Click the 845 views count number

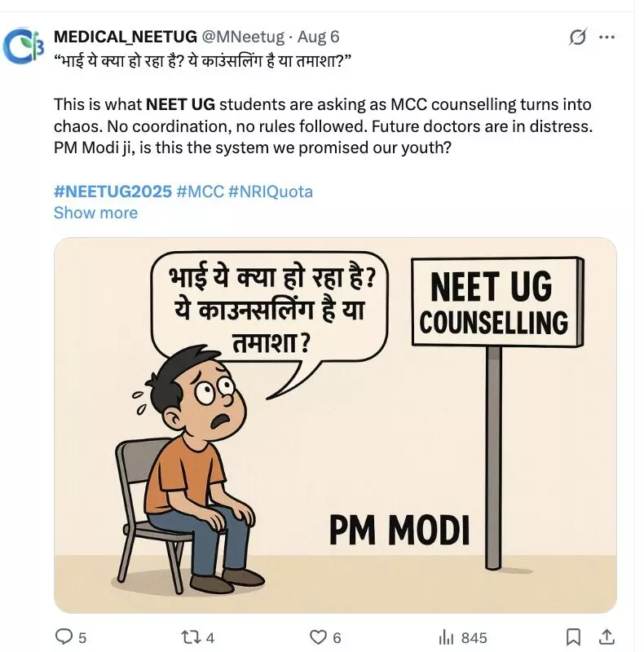[474, 637]
